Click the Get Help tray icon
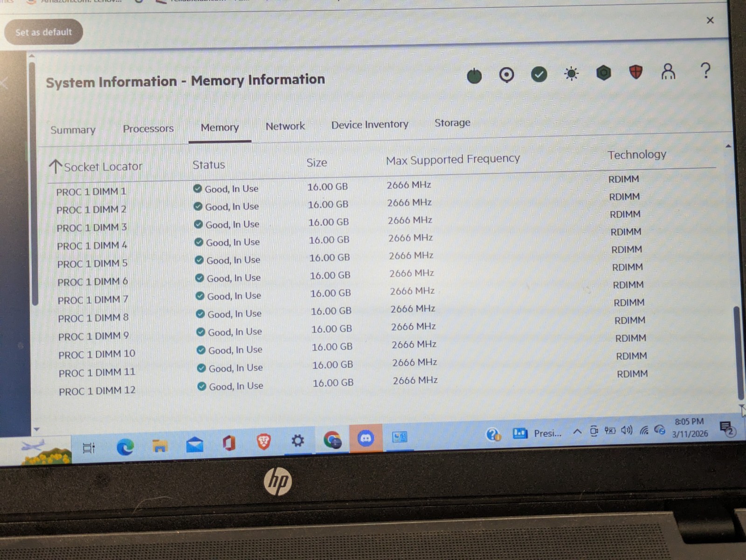The height and width of the screenshot is (560, 746). (x=493, y=435)
